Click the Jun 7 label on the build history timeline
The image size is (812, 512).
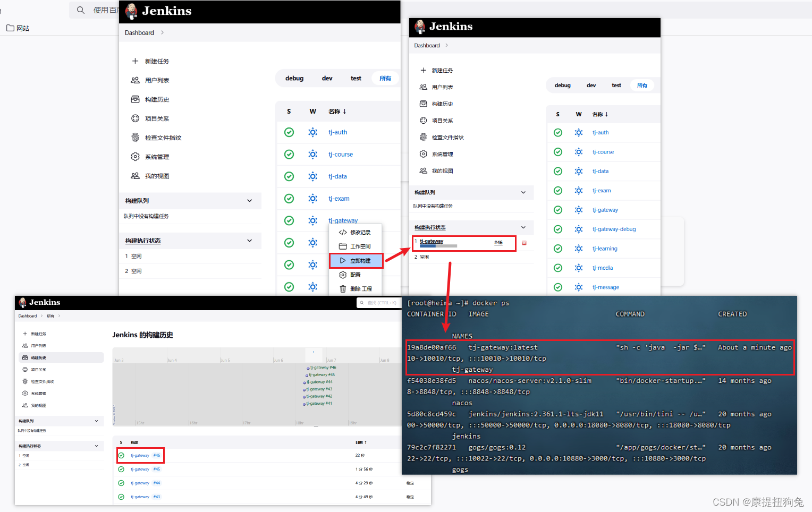coord(331,360)
